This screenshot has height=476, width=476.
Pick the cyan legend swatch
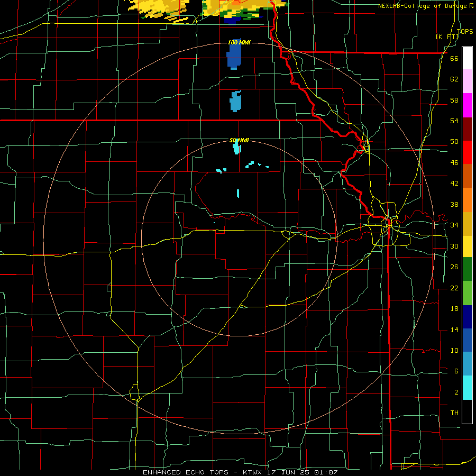[467, 388]
